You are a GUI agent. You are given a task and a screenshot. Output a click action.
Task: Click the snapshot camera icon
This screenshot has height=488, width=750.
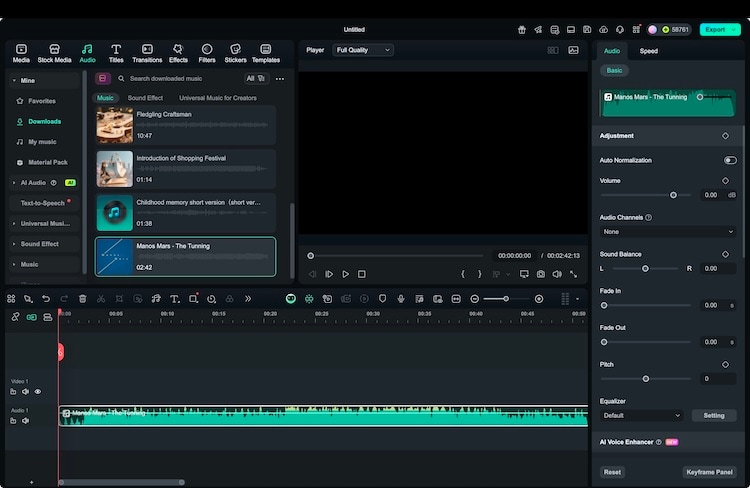pyautogui.click(x=540, y=274)
